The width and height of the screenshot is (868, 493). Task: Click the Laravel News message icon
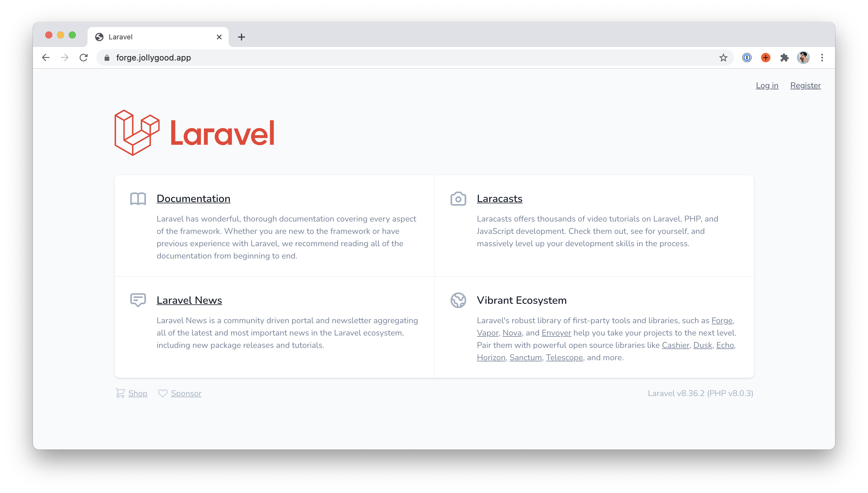(138, 300)
